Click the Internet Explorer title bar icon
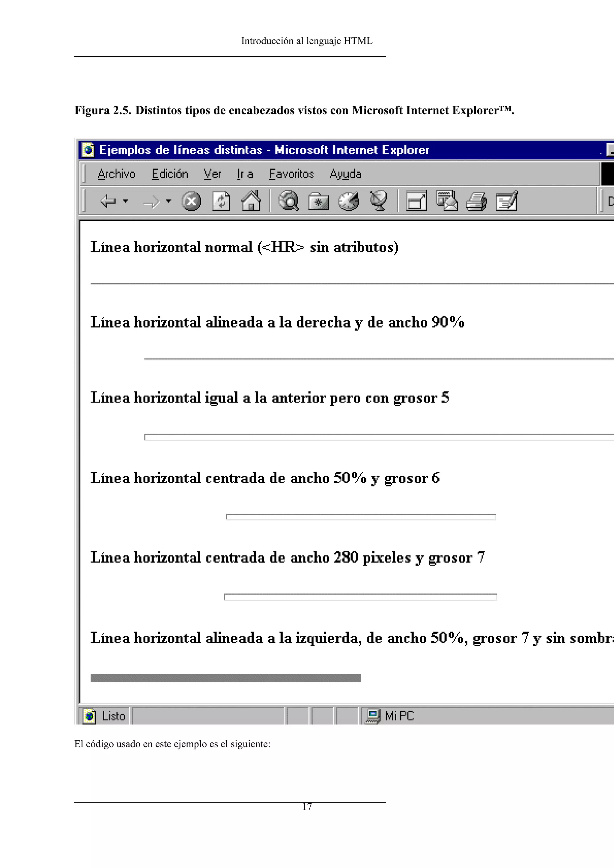This screenshot has height=868, width=614. click(88, 150)
